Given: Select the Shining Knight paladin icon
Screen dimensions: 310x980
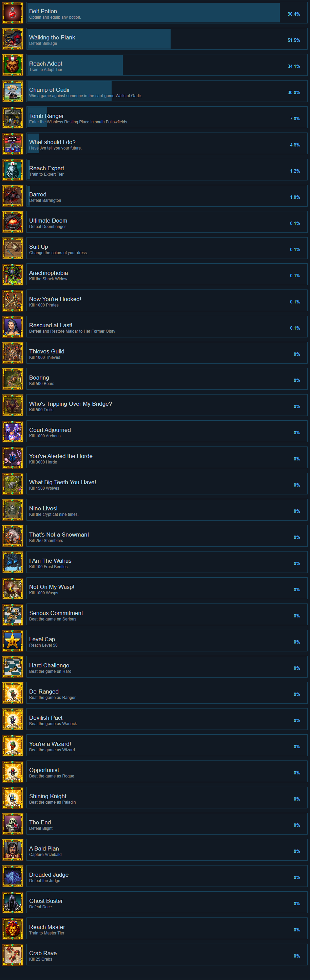Looking at the screenshot, I should click(13, 798).
